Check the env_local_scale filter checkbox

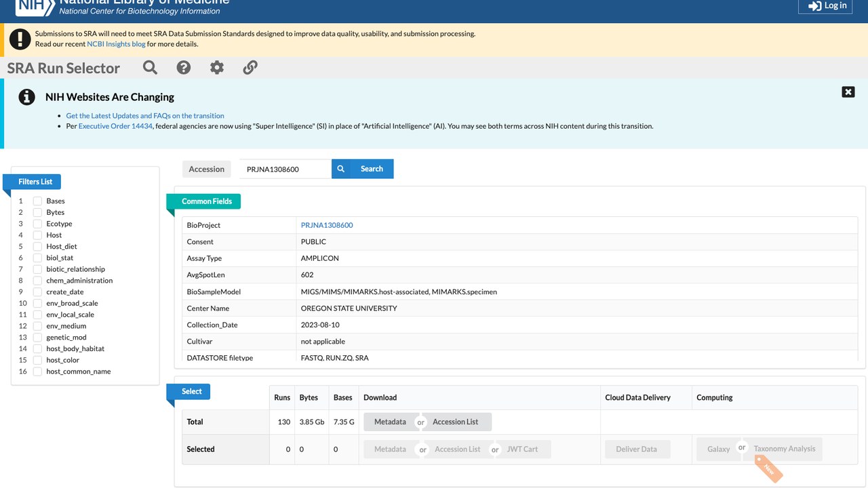click(x=38, y=314)
